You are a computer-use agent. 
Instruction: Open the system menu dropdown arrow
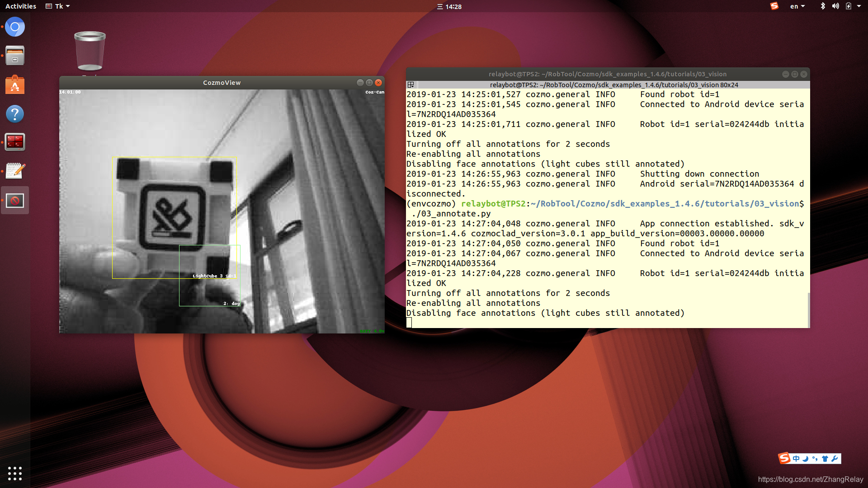pos(859,6)
